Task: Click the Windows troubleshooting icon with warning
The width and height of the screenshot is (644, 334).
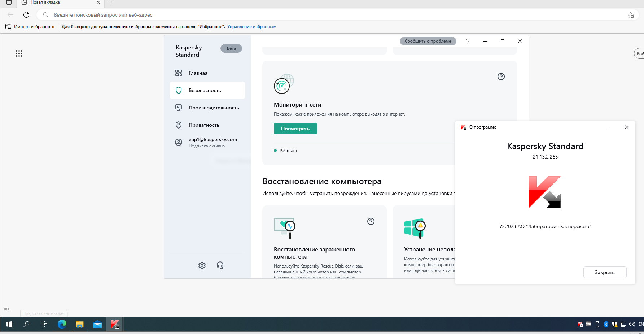Action: (415, 228)
